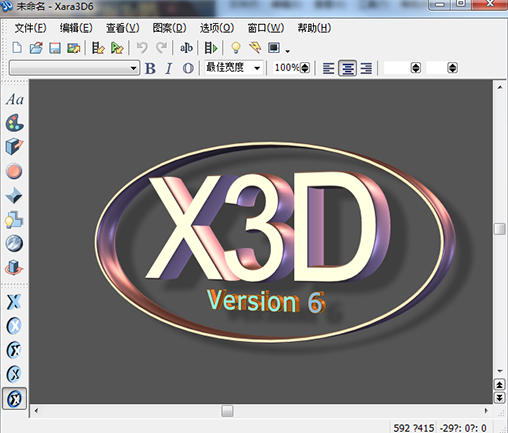Align text center
The width and height of the screenshot is (508, 433).
(347, 69)
